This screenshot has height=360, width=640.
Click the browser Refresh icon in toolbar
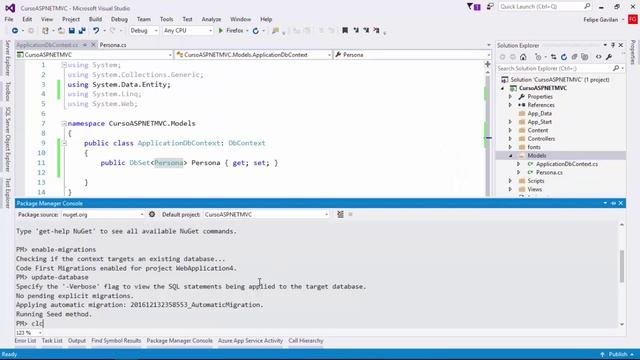(256, 31)
